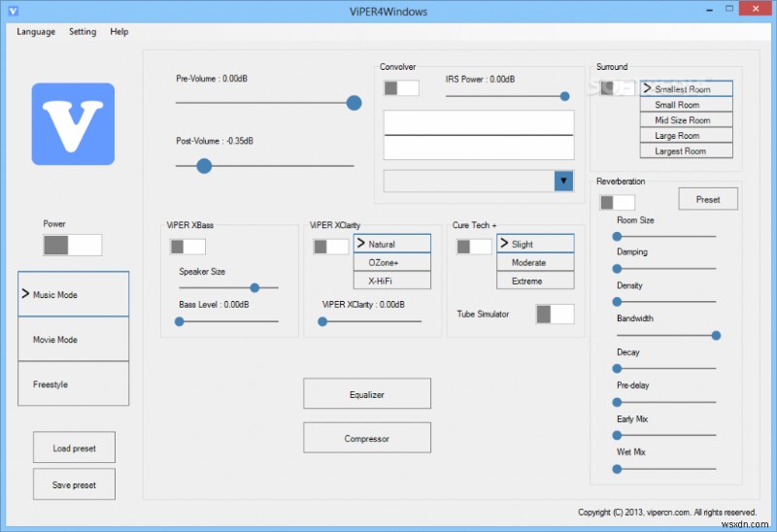Choose Large Room surround option
Viewport: 777px width, 532px height.
(687, 135)
